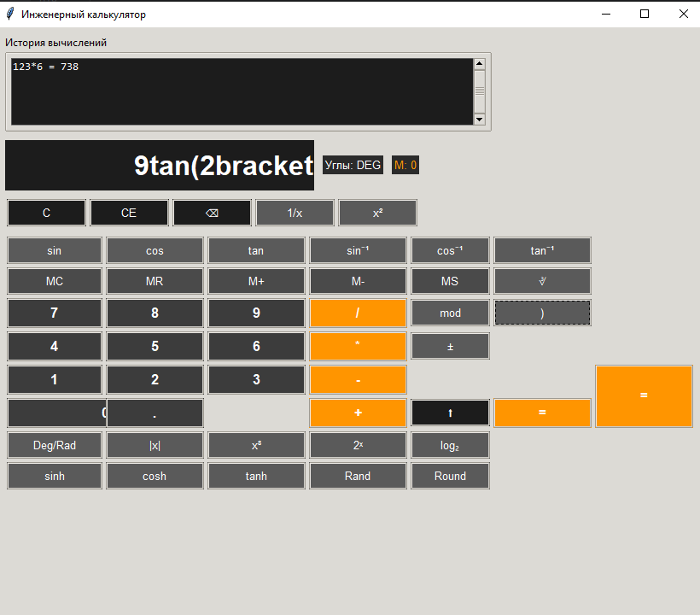Click the orange multiply asterisk key
This screenshot has width=700, height=615.
[x=358, y=346]
